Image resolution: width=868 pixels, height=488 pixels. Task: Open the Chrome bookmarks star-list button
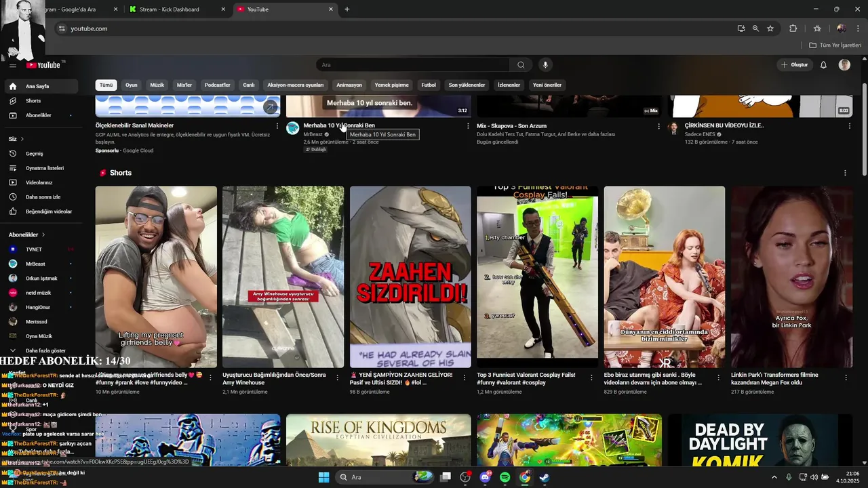(817, 28)
